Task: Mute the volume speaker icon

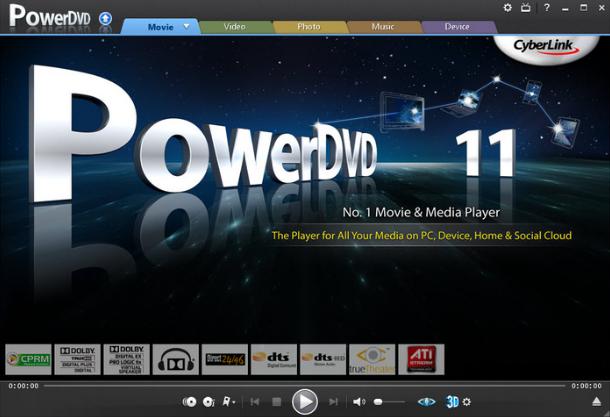Action: (359, 402)
